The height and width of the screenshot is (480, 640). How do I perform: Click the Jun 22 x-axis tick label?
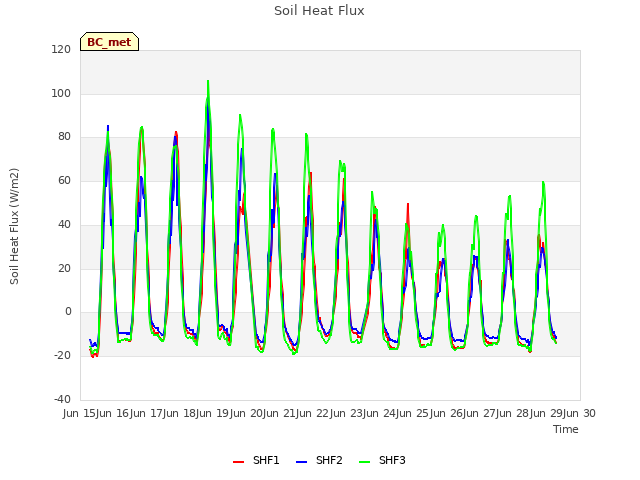coord(313,413)
